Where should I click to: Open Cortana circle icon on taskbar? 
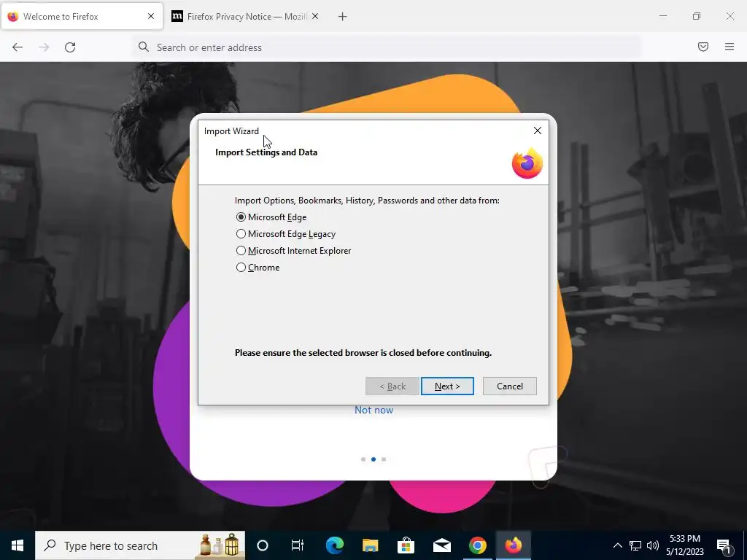[263, 545]
